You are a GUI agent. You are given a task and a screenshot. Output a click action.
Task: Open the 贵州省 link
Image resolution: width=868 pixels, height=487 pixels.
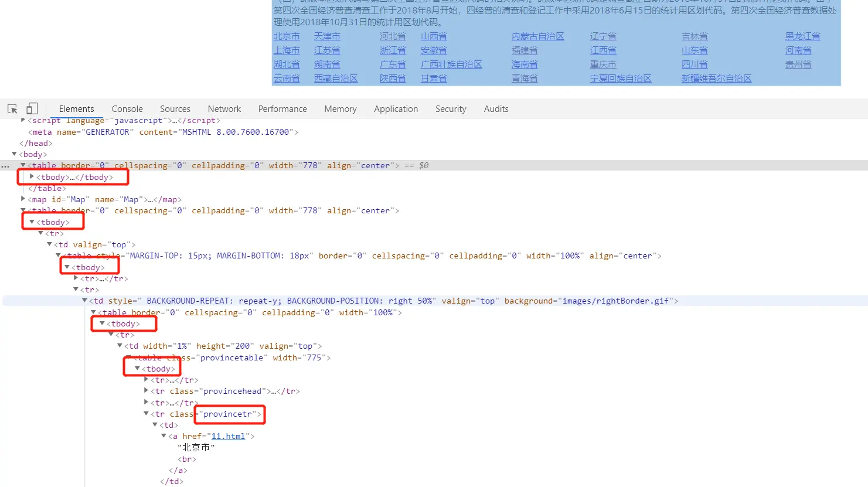pos(798,64)
